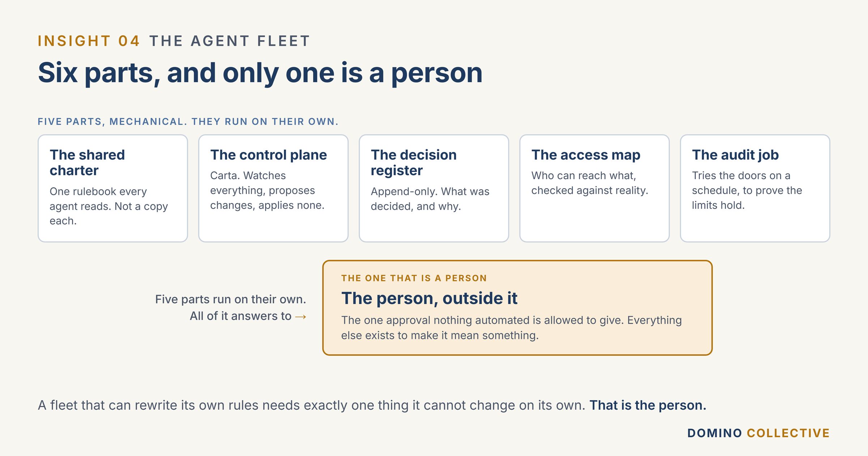The height and width of the screenshot is (456, 868).
Task: Click 'Five parts run on their own.' caption
Action: pos(230,299)
